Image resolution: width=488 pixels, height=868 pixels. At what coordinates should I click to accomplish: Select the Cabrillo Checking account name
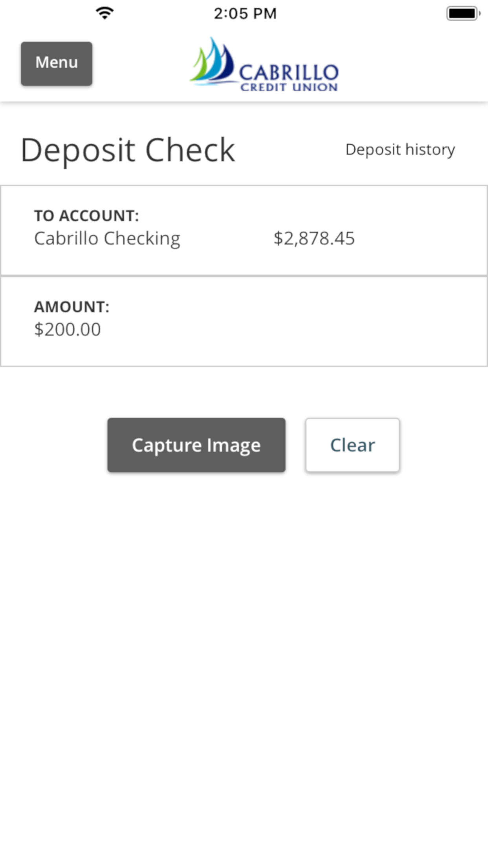[107, 238]
